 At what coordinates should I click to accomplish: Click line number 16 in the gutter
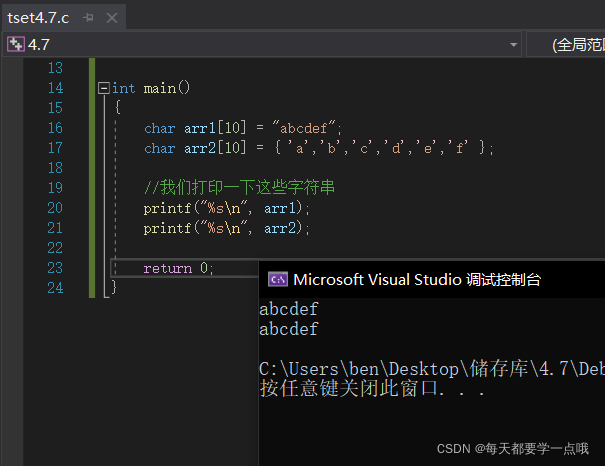pyautogui.click(x=54, y=128)
